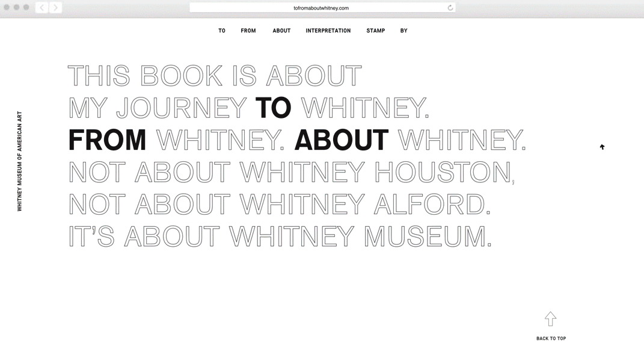Open the FROM navigation item
644x361 pixels.
pyautogui.click(x=248, y=31)
